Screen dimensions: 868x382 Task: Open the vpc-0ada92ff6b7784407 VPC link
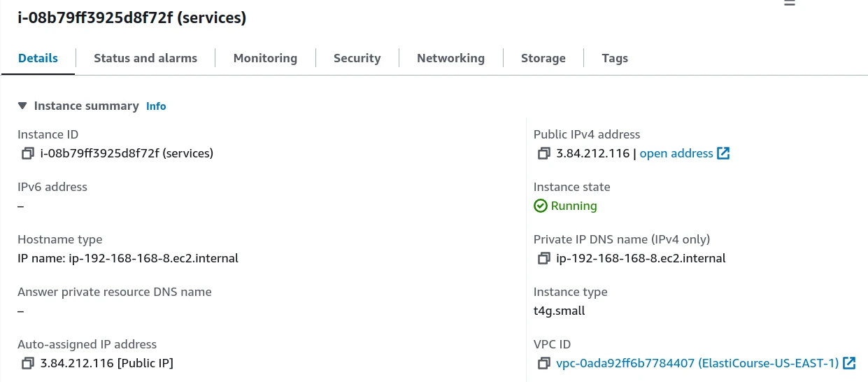697,363
